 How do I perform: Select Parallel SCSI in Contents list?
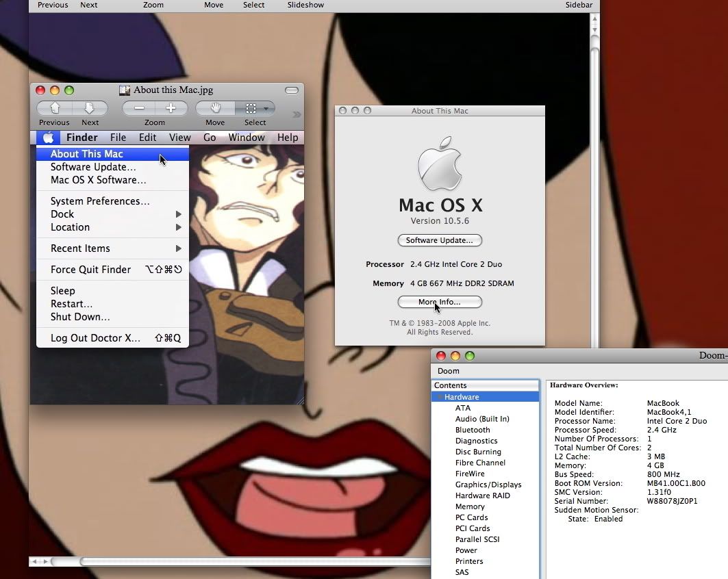477,539
